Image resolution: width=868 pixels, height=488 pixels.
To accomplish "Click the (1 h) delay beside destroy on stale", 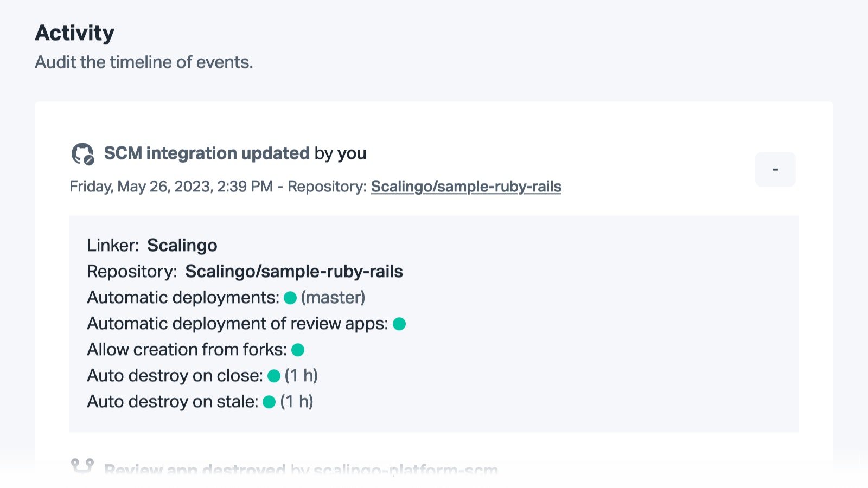I will point(297,402).
